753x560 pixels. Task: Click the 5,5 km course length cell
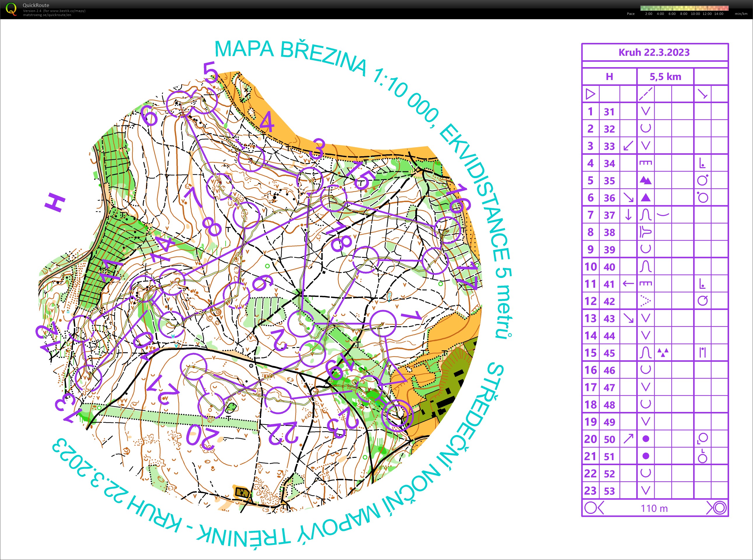pos(665,76)
